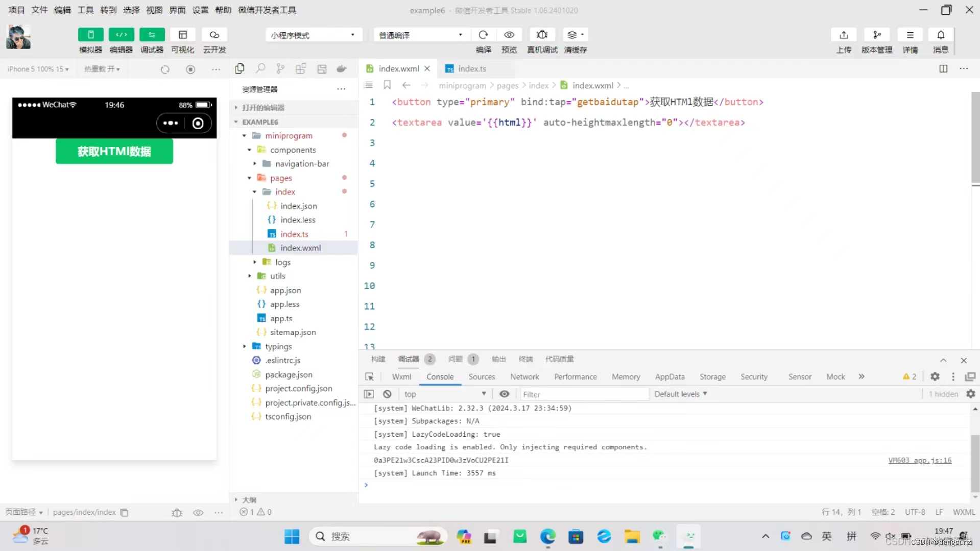Open the 普通编译 compile mode dropdown
Viewport: 980px width, 551px height.
[421, 35]
